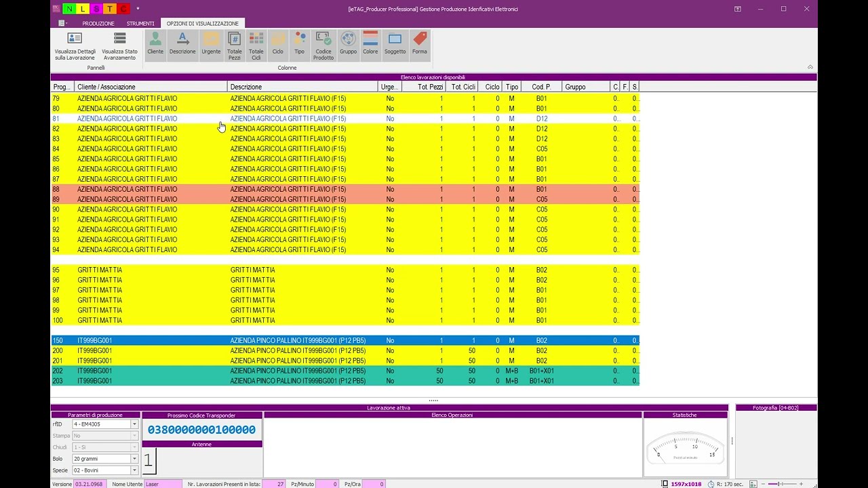Click the application icon in title bar
The width and height of the screenshot is (868, 488).
click(x=56, y=9)
